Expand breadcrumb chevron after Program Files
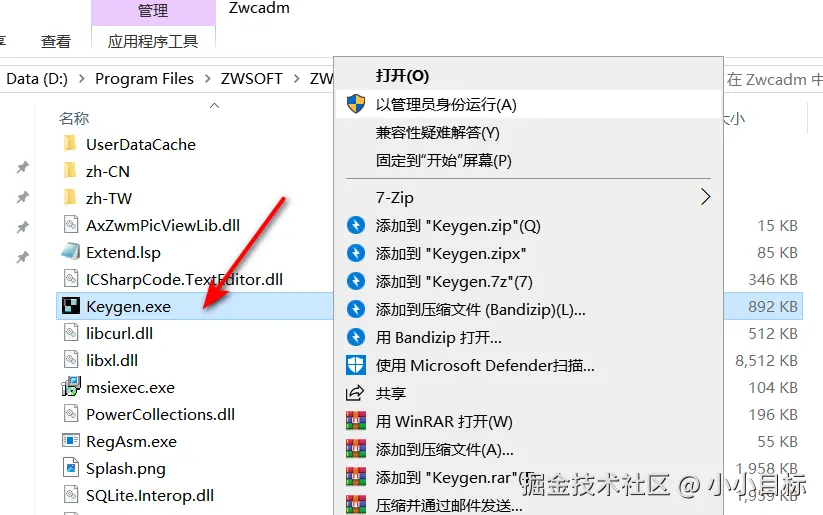Image resolution: width=823 pixels, height=515 pixels. (x=207, y=79)
